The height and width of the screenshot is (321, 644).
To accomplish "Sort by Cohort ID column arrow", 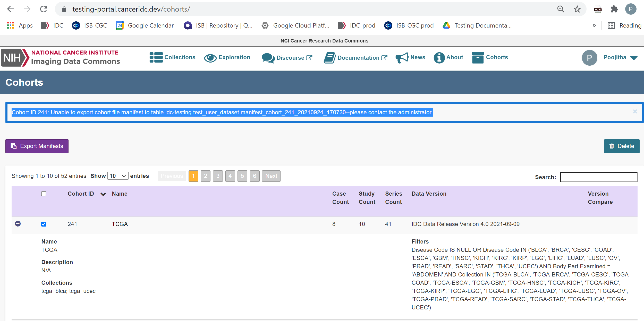I will tap(103, 194).
